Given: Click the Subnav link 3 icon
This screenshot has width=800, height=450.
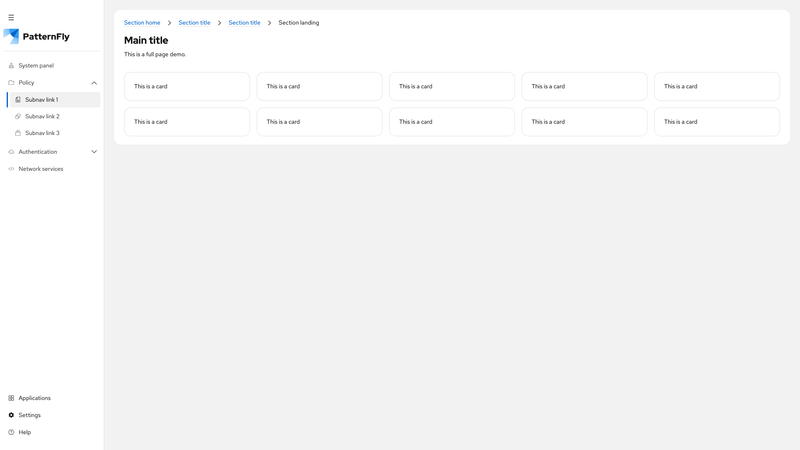Looking at the screenshot, I should click(18, 133).
